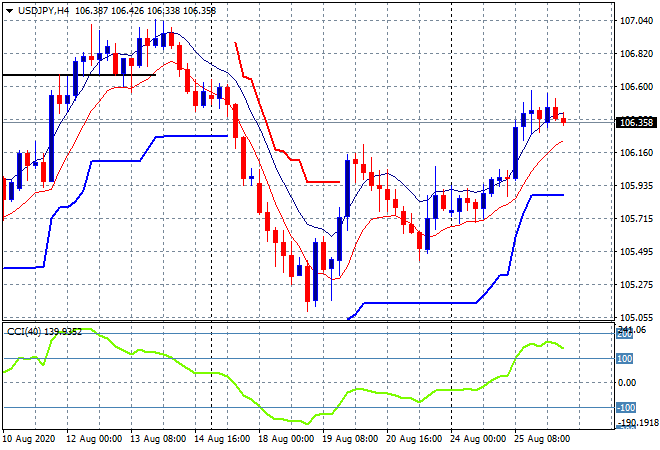Select the black horizontal support line
The width and height of the screenshot is (660, 450).
click(79, 75)
